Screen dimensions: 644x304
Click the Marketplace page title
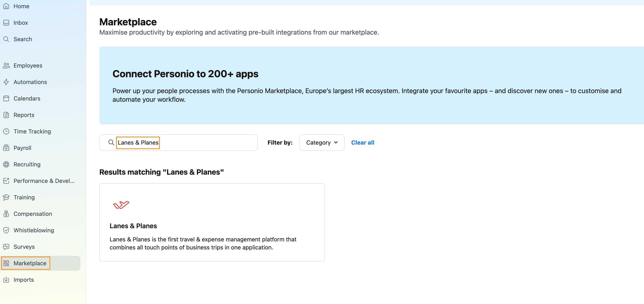[128, 22]
